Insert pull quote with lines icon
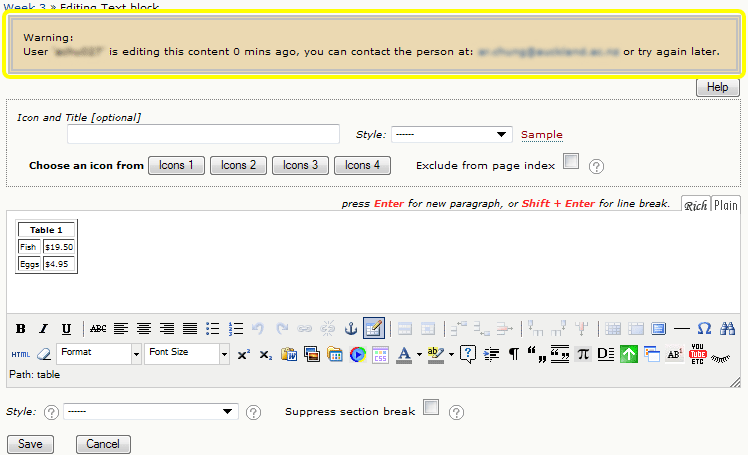This screenshot has height=455, width=748. click(560, 354)
